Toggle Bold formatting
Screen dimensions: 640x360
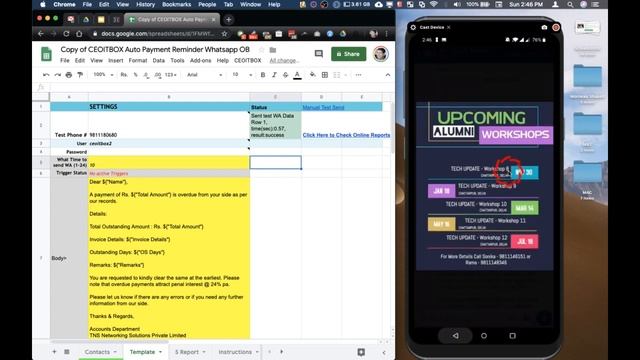click(263, 75)
